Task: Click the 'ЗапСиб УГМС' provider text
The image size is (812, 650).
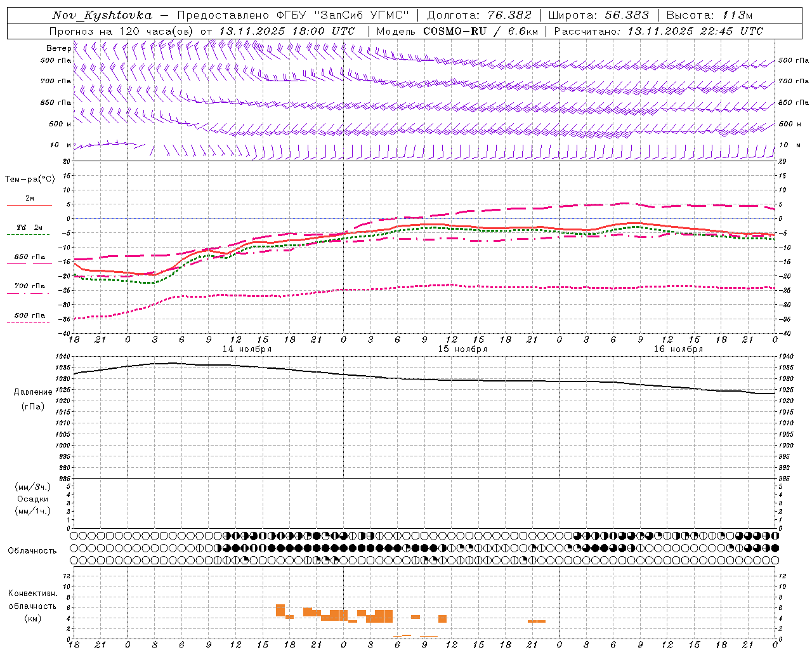Action: click(x=363, y=15)
